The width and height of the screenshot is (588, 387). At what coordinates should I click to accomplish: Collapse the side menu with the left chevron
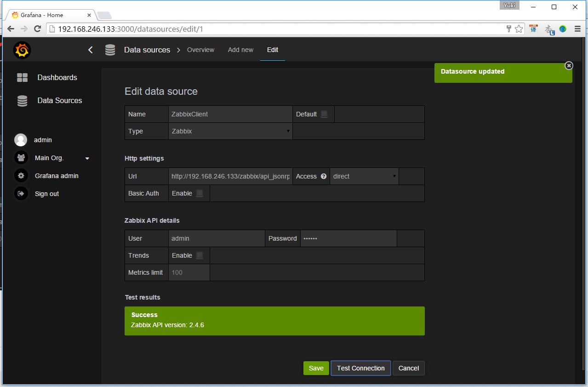[91, 50]
